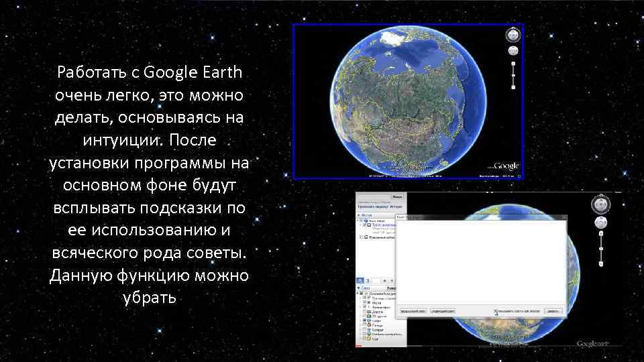Collapse the Слои layers panel header
Viewport: 644px width, 362px height.
(x=358, y=288)
